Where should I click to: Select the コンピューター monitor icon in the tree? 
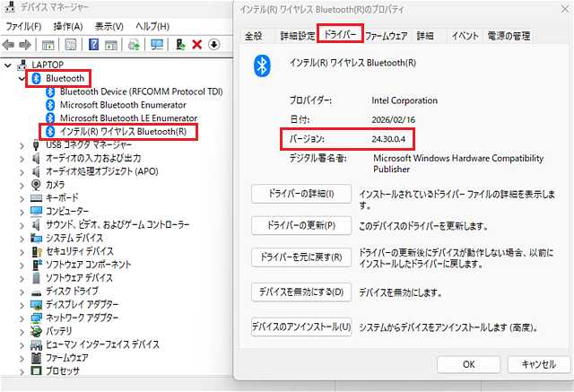click(x=36, y=211)
